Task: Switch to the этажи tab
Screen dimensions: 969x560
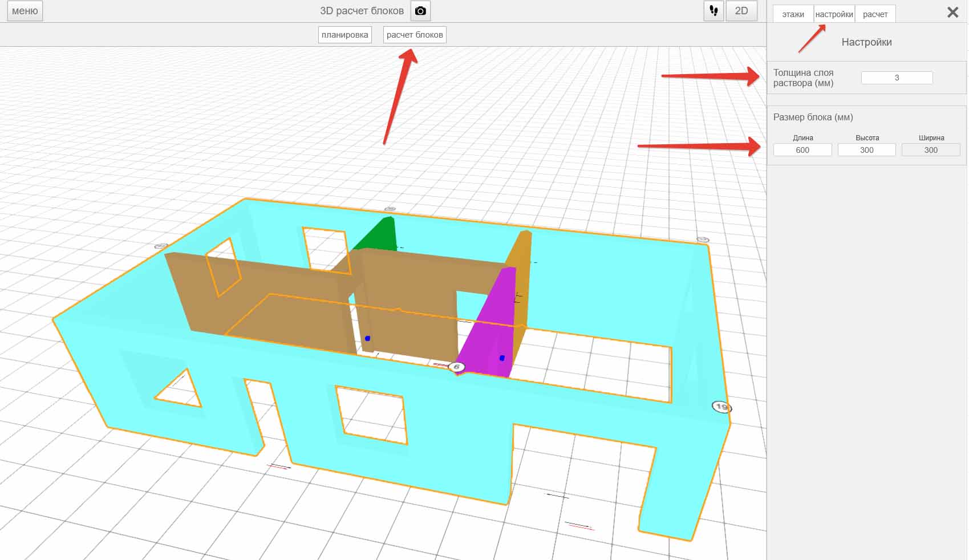Action: tap(793, 14)
